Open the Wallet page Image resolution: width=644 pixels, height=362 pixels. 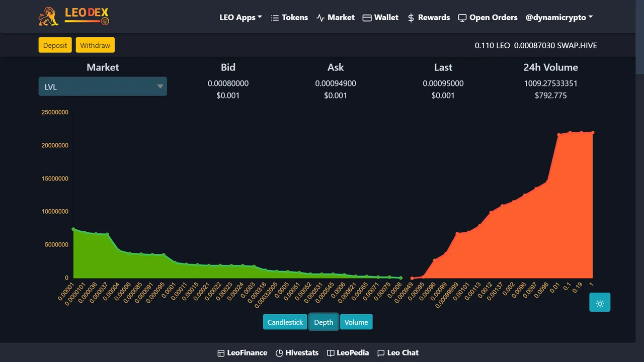[x=380, y=17]
